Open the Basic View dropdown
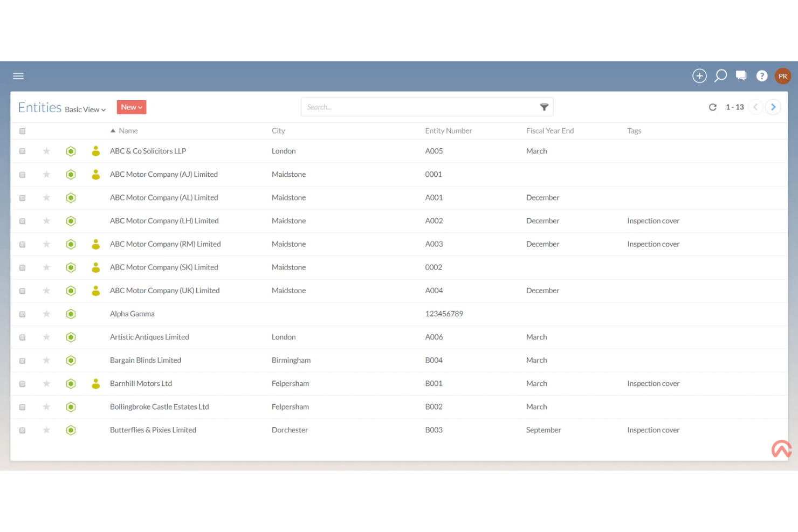798x532 pixels. tap(84, 109)
